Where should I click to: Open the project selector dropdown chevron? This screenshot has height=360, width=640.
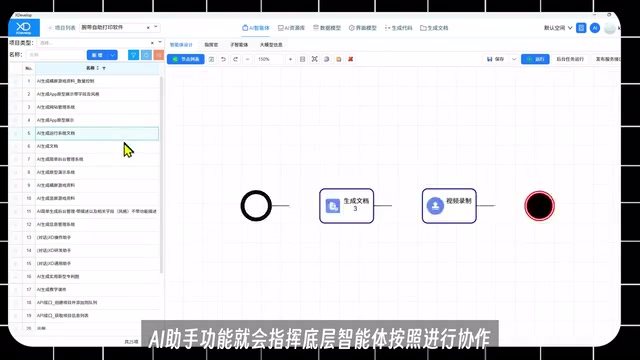pyautogui.click(x=156, y=27)
